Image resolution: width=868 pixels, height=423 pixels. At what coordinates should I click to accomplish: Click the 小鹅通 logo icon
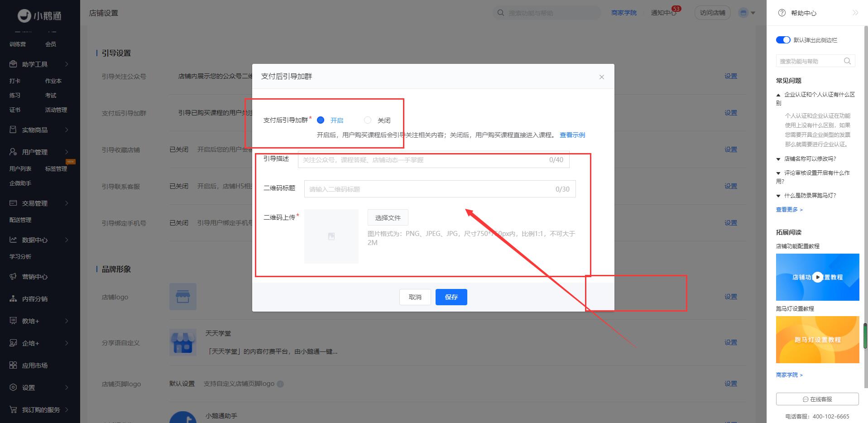click(24, 16)
